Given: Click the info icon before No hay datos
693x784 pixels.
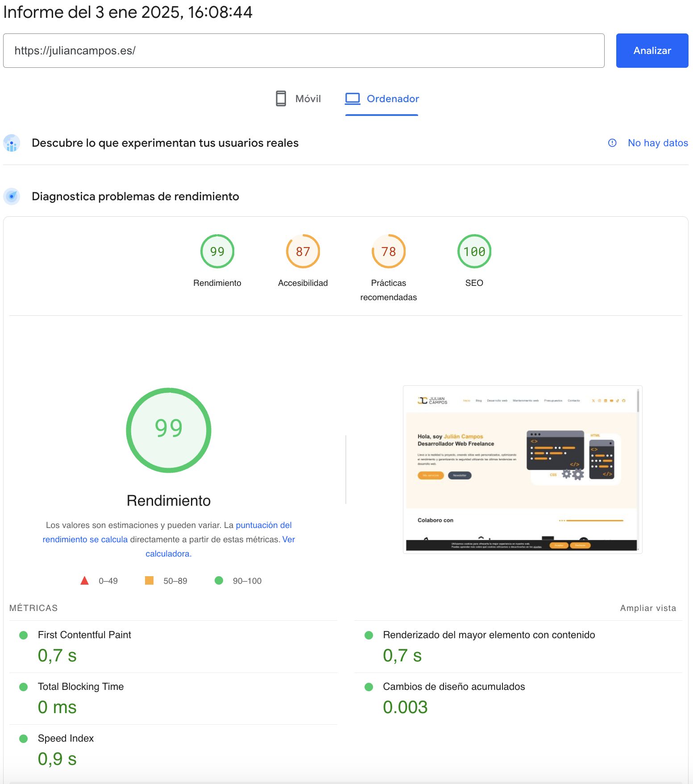Looking at the screenshot, I should (x=612, y=143).
